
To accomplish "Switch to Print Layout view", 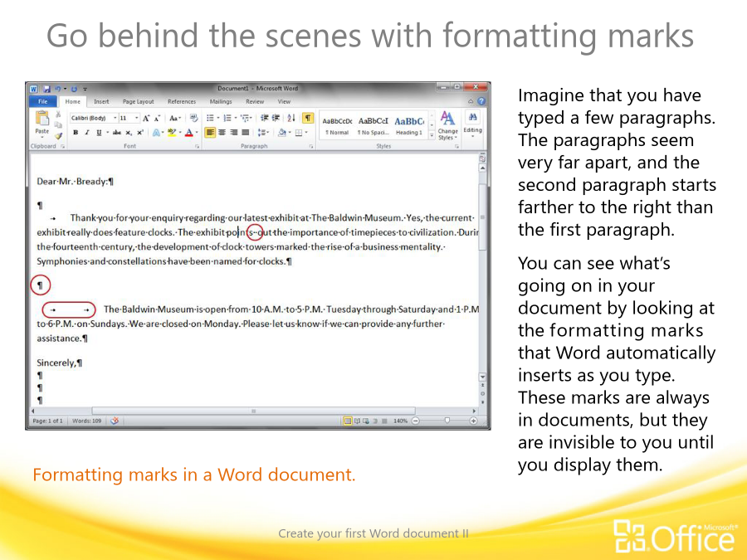I will click(347, 421).
